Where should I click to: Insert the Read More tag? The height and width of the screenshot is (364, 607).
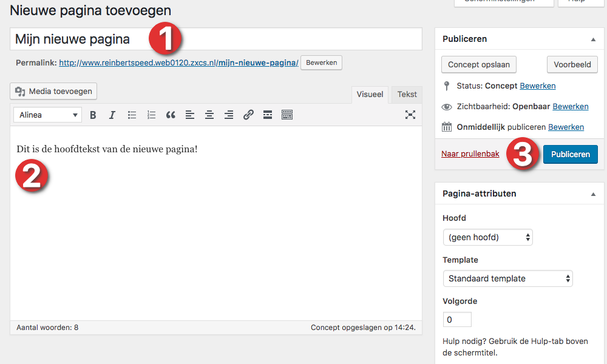coord(268,115)
